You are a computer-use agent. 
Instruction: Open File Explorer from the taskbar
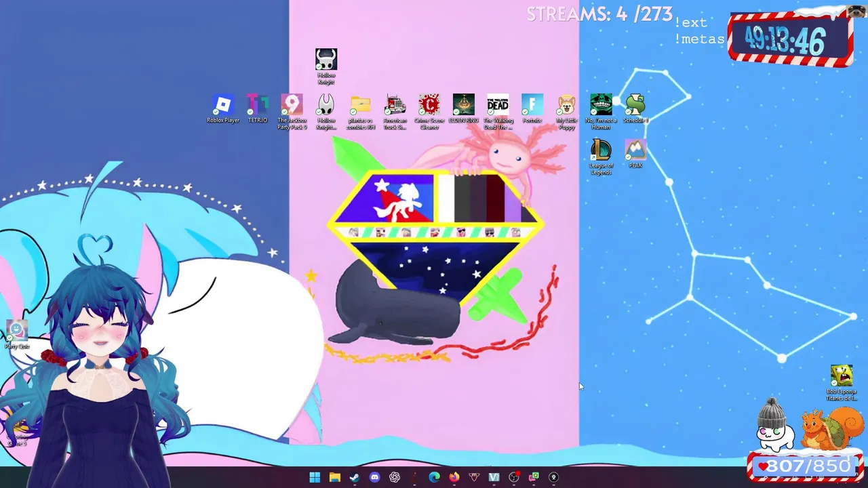(334, 477)
